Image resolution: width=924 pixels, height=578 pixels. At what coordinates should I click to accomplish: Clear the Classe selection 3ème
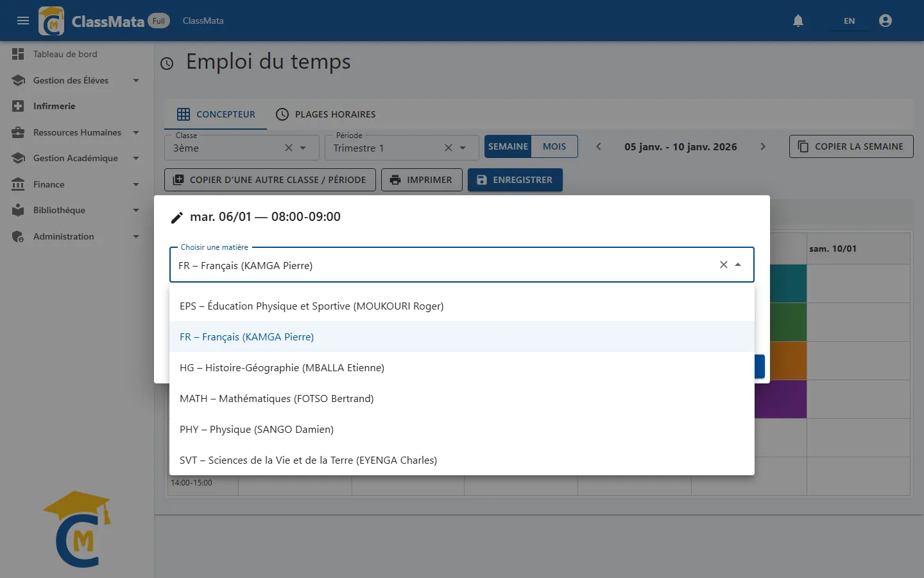289,148
